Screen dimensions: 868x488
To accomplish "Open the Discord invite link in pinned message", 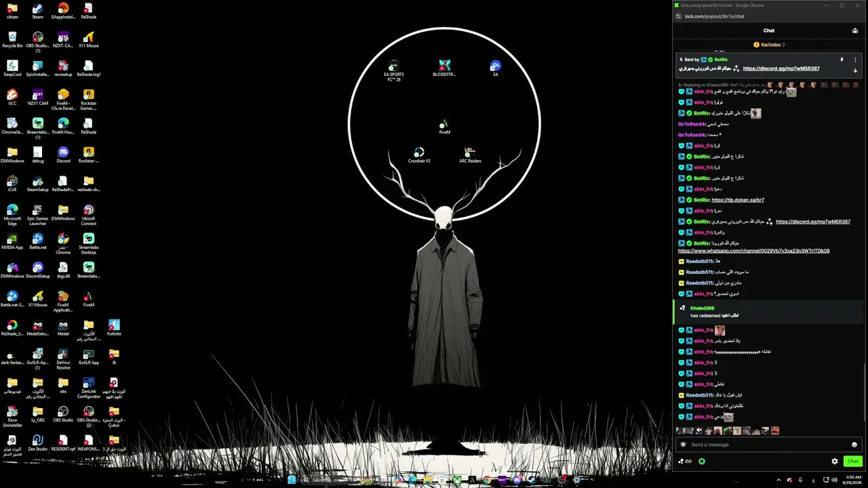I will point(781,68).
